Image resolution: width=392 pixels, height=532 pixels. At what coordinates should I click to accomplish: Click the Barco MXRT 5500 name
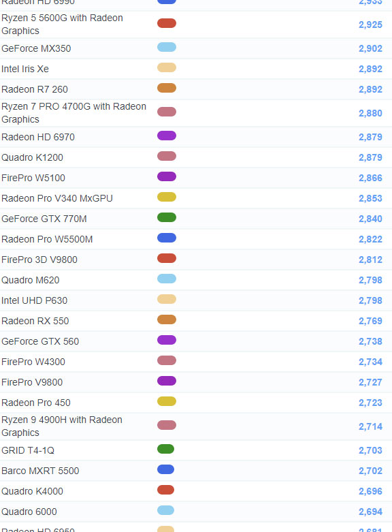click(40, 471)
